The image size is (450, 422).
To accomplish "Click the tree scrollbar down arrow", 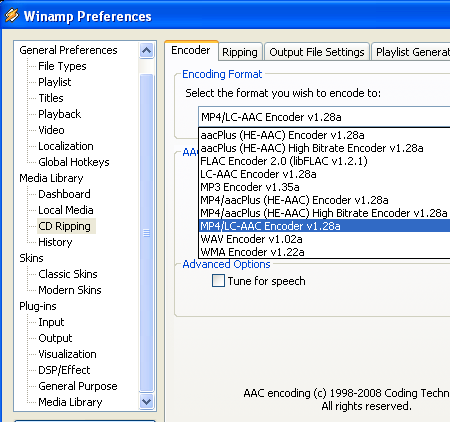I will pos(146,401).
